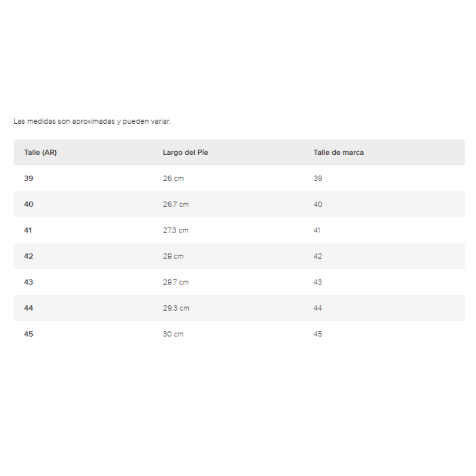This screenshot has height=476, width=476.
Task: Select size 45 in the Talle column
Action: pyautogui.click(x=28, y=334)
